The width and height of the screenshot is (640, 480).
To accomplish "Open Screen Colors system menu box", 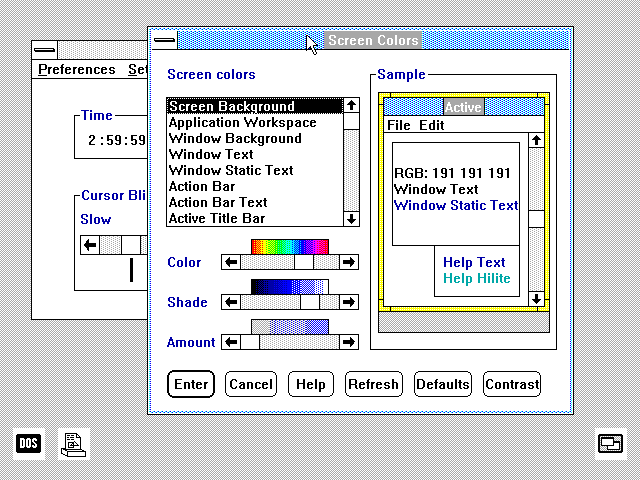I will click(164, 40).
